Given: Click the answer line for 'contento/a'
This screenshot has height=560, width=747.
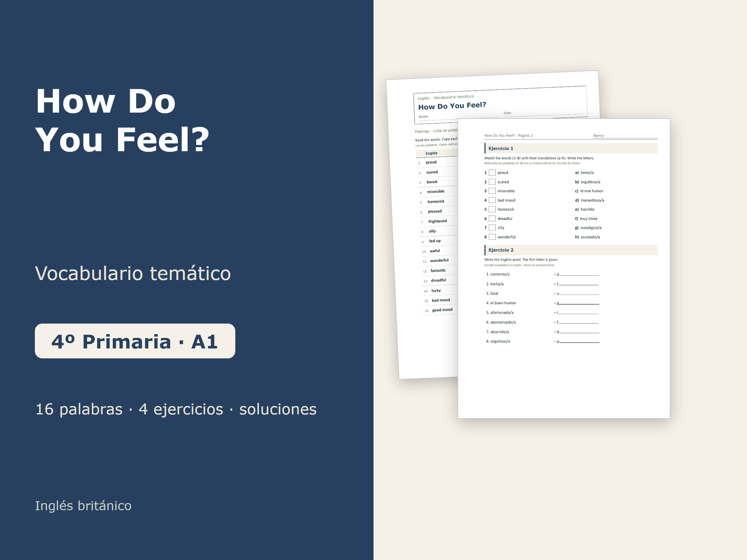Looking at the screenshot, I should pos(579,274).
